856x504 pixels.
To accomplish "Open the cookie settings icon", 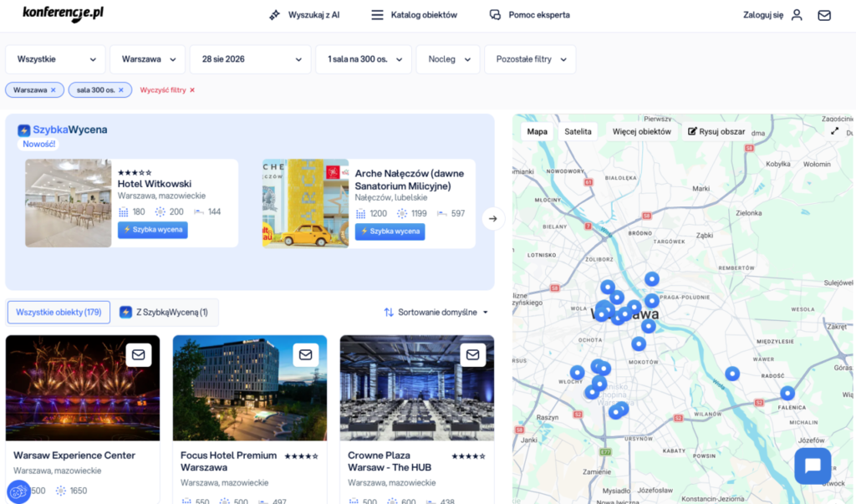I will click(18, 491).
